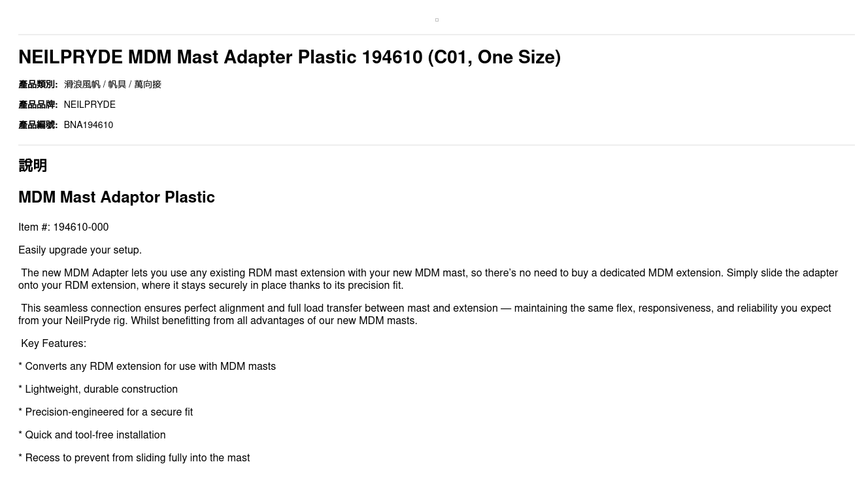Click the 產品類別 label
This screenshot has height=494, width=868.
click(x=38, y=84)
